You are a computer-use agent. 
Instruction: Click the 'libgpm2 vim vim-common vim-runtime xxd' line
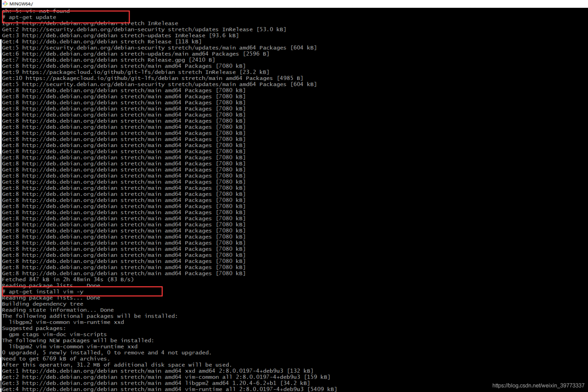pos(73,347)
